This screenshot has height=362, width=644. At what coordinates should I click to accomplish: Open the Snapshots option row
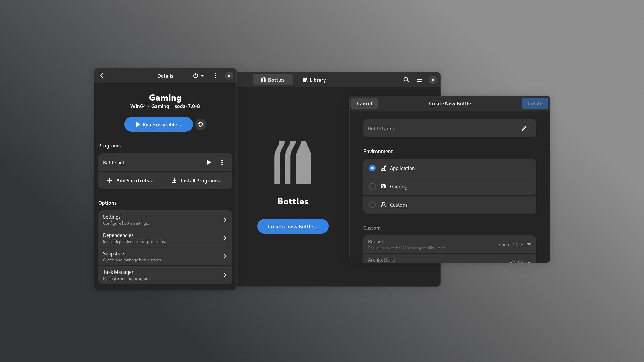pyautogui.click(x=165, y=256)
